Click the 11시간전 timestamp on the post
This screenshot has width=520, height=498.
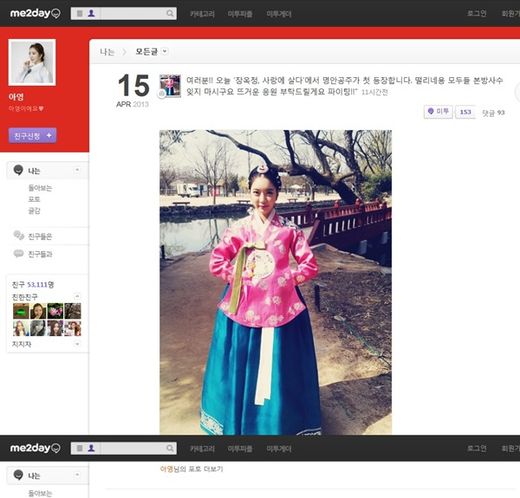pyautogui.click(x=375, y=92)
